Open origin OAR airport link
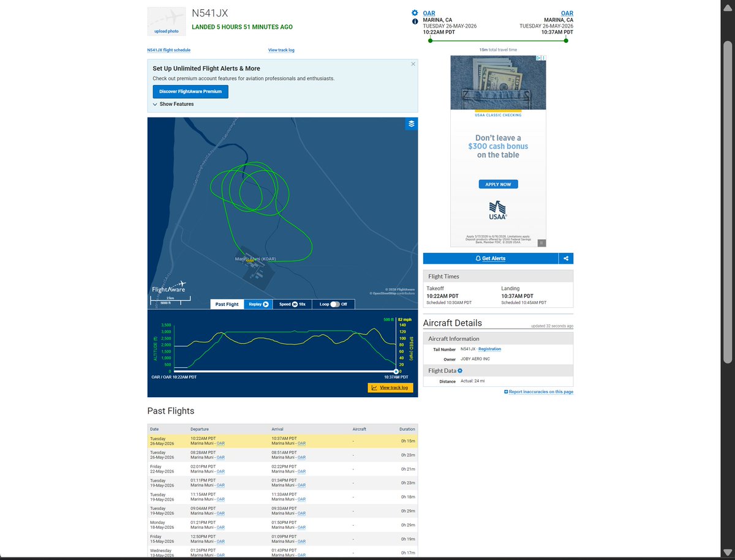Image resolution: width=735 pixels, height=560 pixels. click(428, 13)
